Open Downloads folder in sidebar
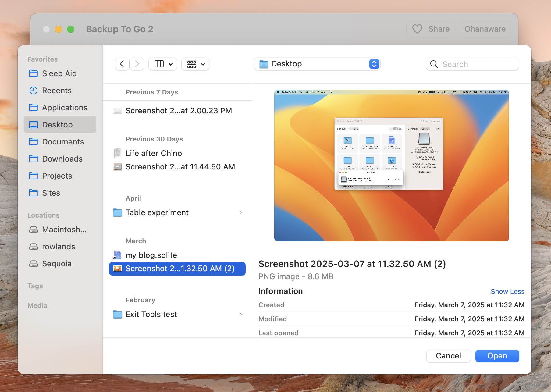Viewport: 551px width, 392px height. tap(60, 159)
